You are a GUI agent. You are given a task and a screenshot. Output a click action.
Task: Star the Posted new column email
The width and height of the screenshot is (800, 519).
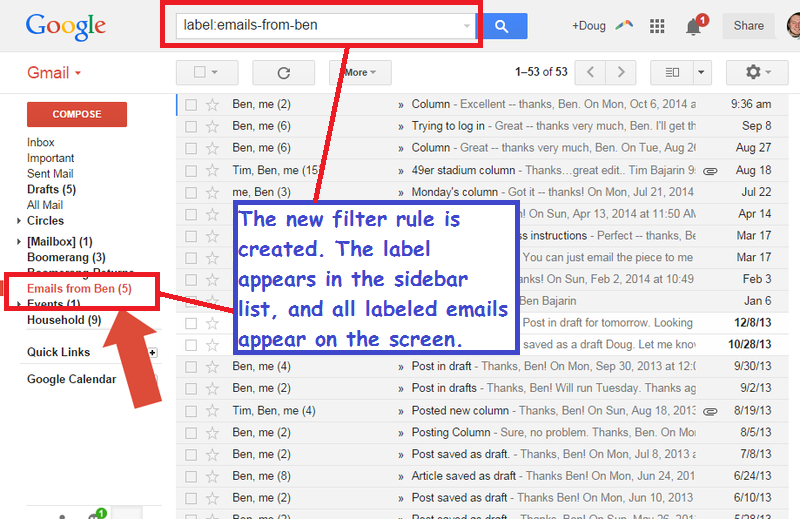[212, 411]
